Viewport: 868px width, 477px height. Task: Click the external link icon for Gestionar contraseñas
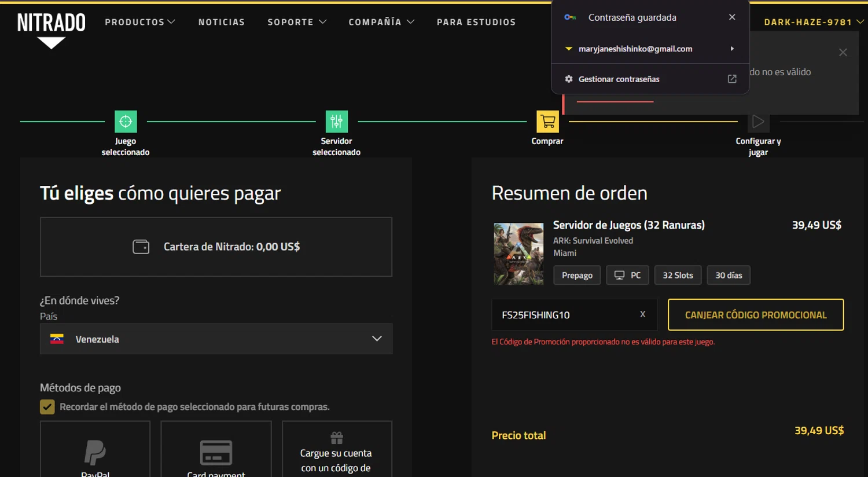(732, 79)
